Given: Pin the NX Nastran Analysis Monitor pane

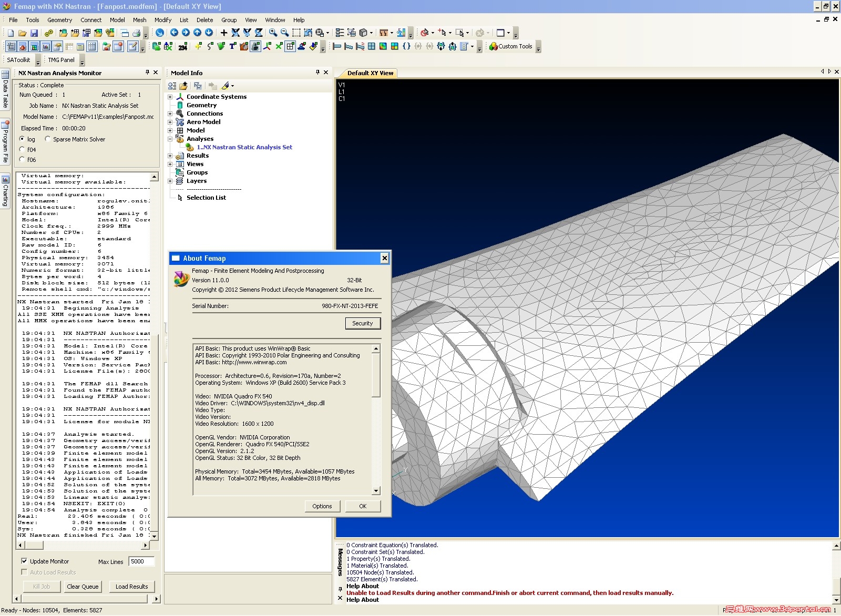Looking at the screenshot, I should click(x=147, y=73).
